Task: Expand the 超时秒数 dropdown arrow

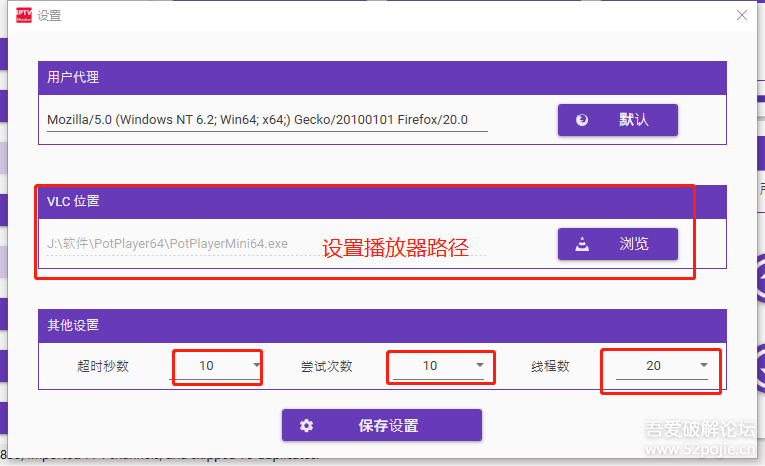Action: [257, 366]
